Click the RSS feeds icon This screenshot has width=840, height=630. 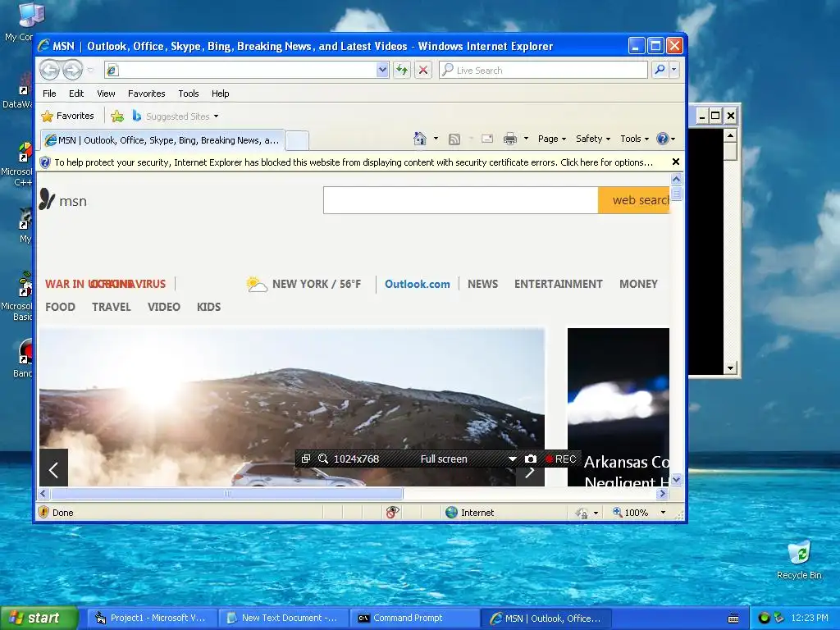pos(454,139)
